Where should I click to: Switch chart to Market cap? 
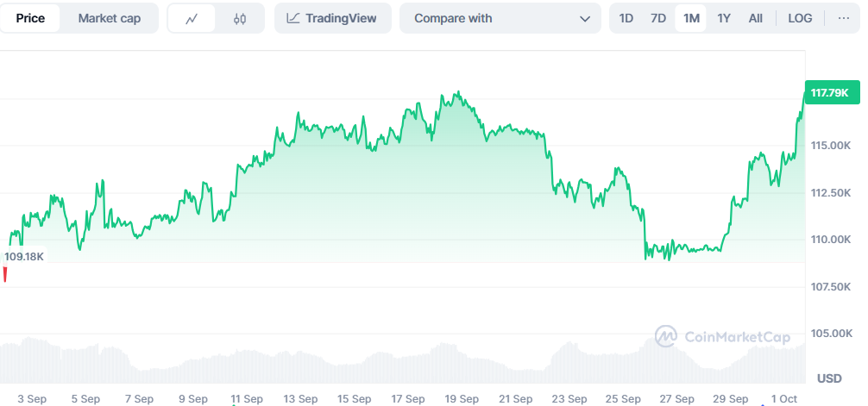pyautogui.click(x=110, y=18)
